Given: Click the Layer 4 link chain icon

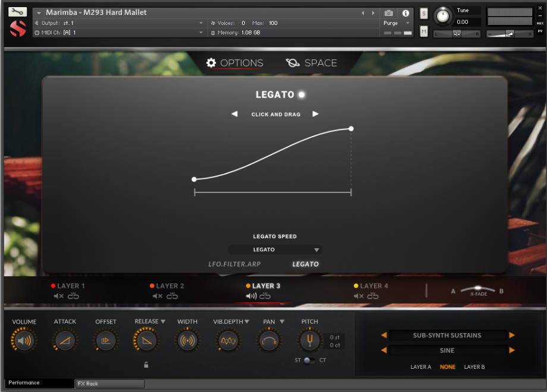Looking at the screenshot, I should click(373, 296).
